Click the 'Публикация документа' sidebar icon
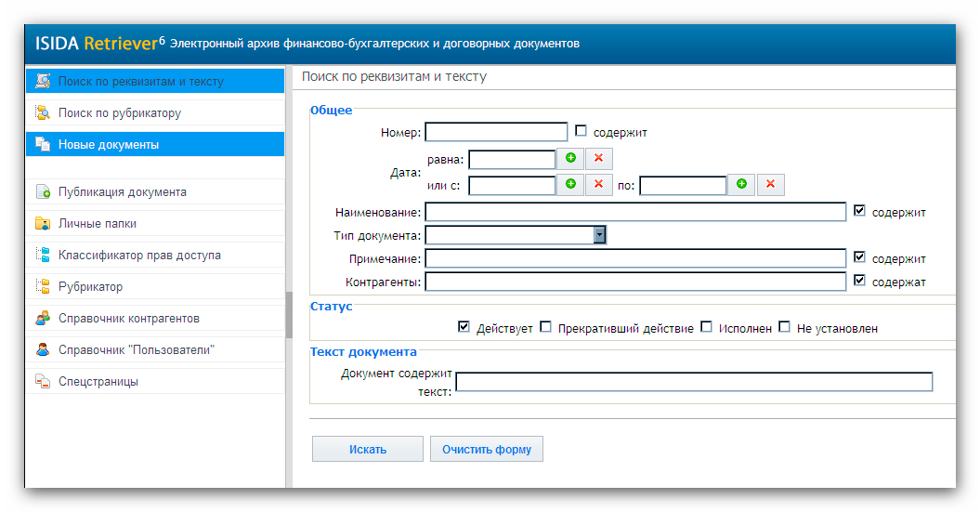This screenshot has height=512, width=980. [x=43, y=192]
